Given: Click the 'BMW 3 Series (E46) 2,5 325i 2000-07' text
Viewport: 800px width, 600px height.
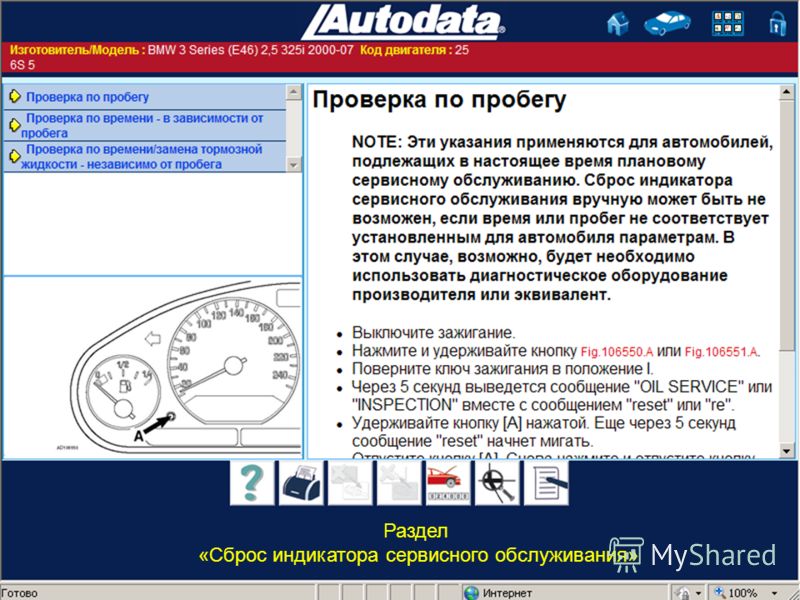Looking at the screenshot, I should [x=251, y=50].
